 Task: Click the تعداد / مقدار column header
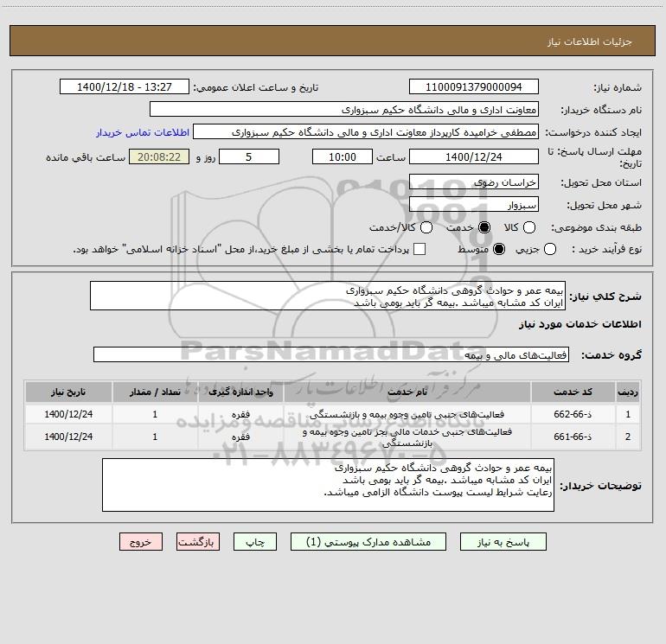(x=155, y=392)
